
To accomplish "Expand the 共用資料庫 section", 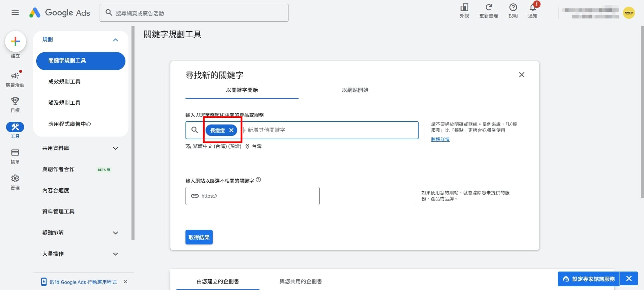I will tap(115, 148).
